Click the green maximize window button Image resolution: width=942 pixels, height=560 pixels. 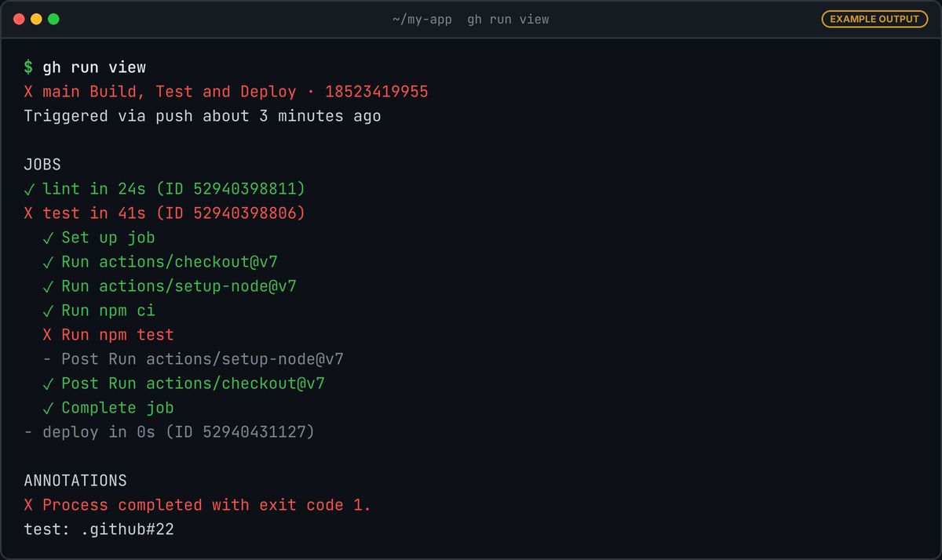(53, 19)
